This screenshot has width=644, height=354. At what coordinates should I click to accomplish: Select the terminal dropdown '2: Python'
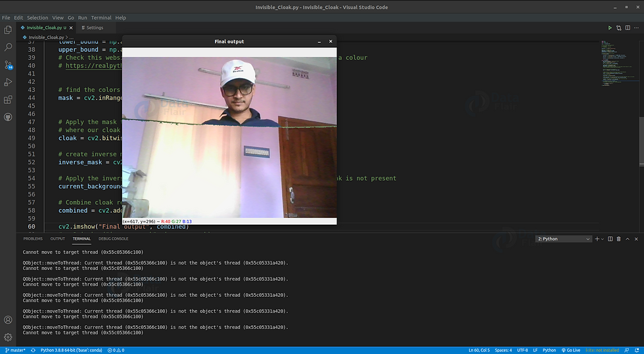[564, 239]
